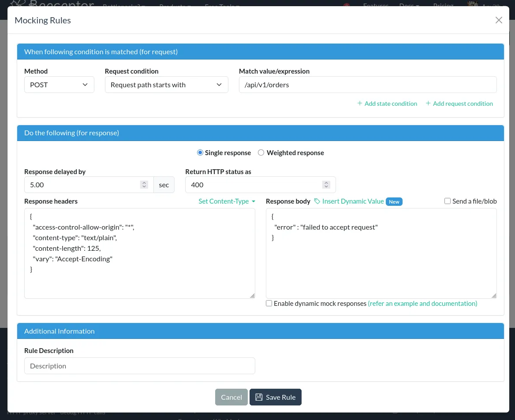
Task: Enable dynamic mock responses
Action: (x=269, y=303)
